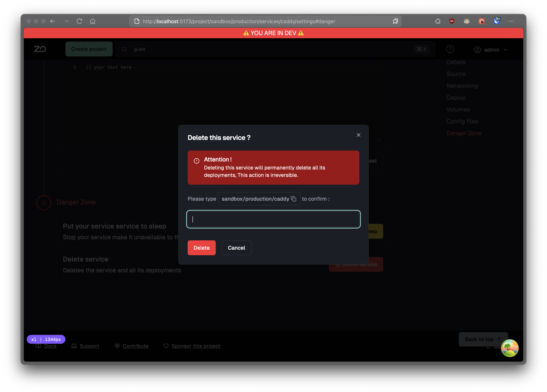Cancel the service deletion
The width and height of the screenshot is (547, 392).
click(x=236, y=248)
